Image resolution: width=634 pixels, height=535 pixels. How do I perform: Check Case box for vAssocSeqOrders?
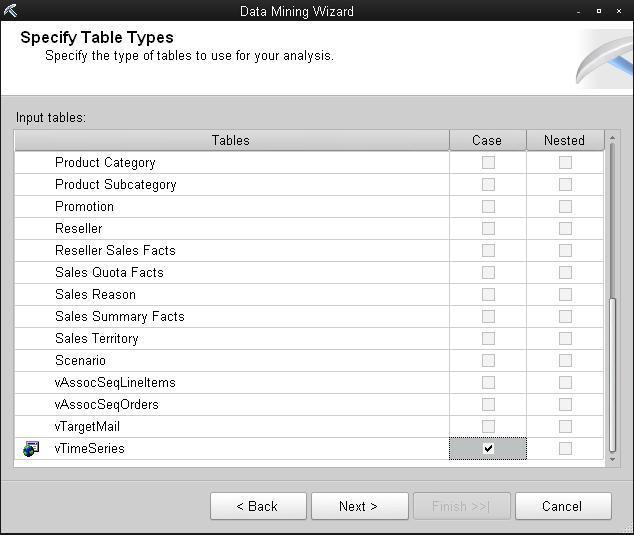point(488,404)
